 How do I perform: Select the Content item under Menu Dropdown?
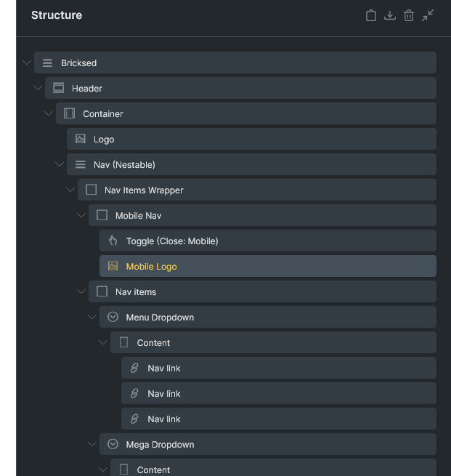(x=273, y=342)
